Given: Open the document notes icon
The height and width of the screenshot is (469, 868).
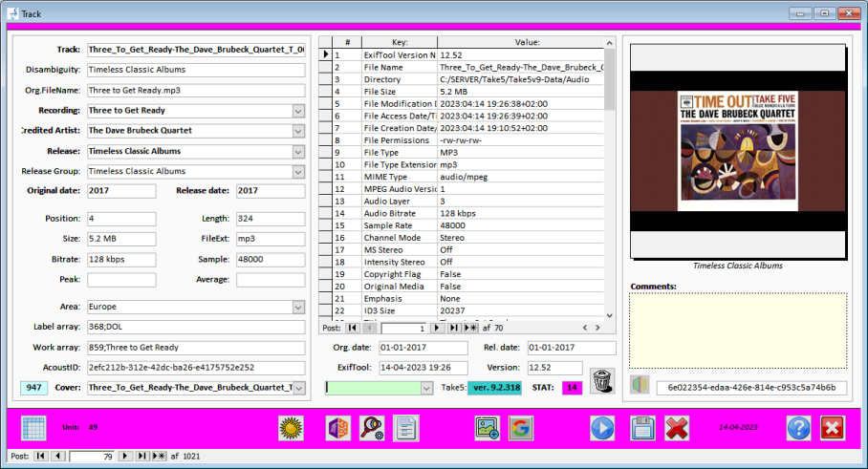Looking at the screenshot, I should 406,428.
